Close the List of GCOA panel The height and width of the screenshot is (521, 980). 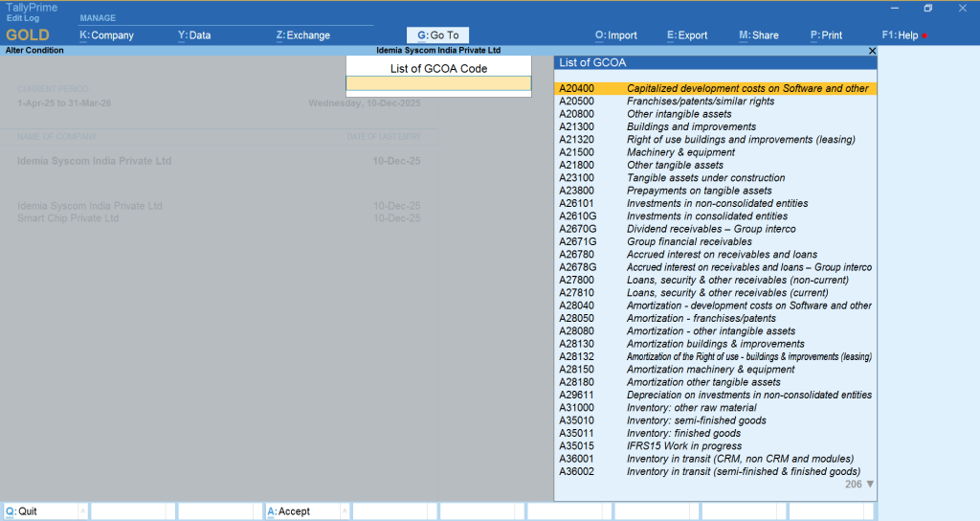coord(872,50)
